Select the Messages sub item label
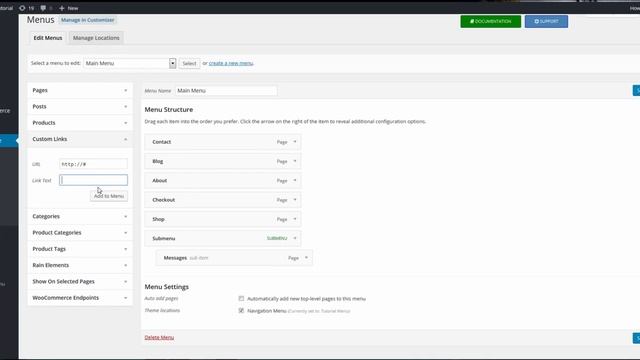This screenshot has height=360, width=640. point(175,258)
